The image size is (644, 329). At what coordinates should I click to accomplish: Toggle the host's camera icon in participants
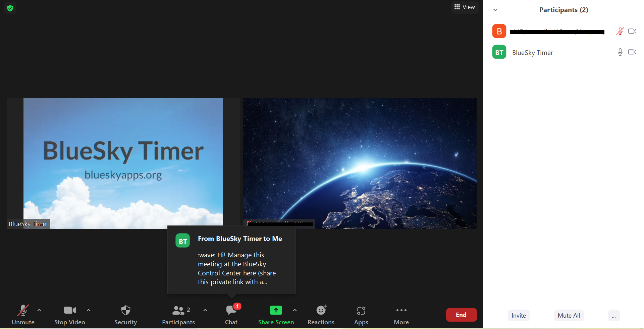point(632,31)
